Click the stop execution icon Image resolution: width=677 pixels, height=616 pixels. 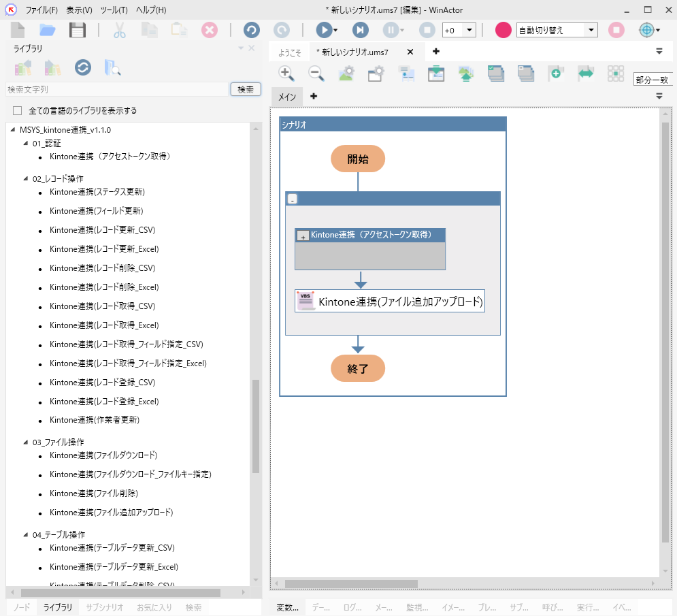click(x=427, y=30)
